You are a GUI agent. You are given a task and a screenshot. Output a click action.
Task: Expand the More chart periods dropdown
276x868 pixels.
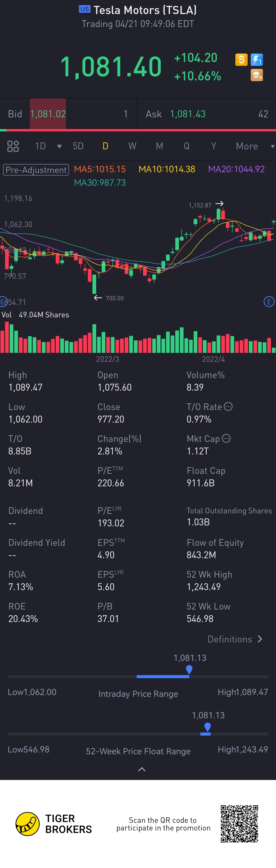click(272, 146)
